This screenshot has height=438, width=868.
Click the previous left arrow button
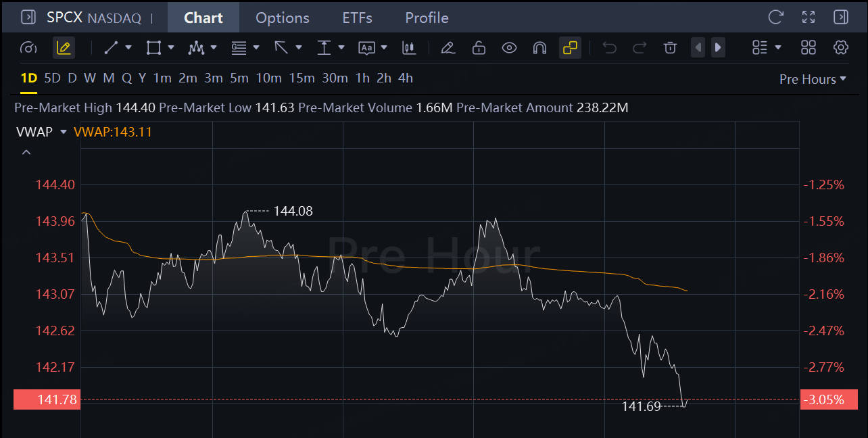[698, 47]
